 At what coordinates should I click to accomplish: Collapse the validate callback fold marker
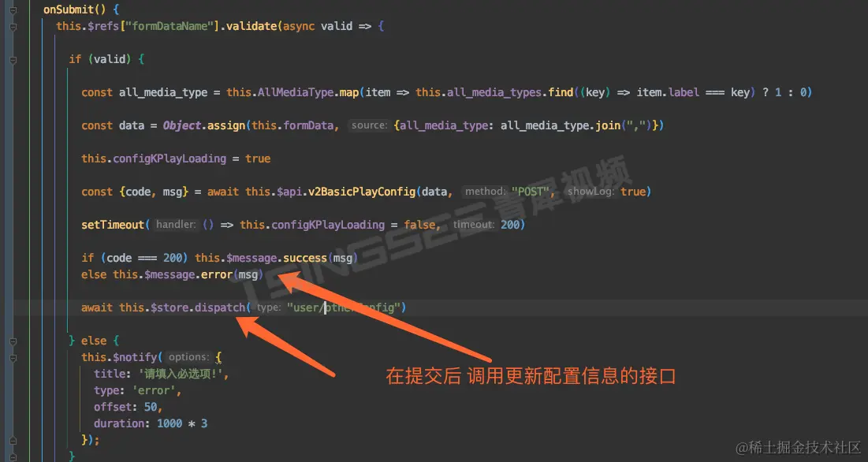click(13, 27)
